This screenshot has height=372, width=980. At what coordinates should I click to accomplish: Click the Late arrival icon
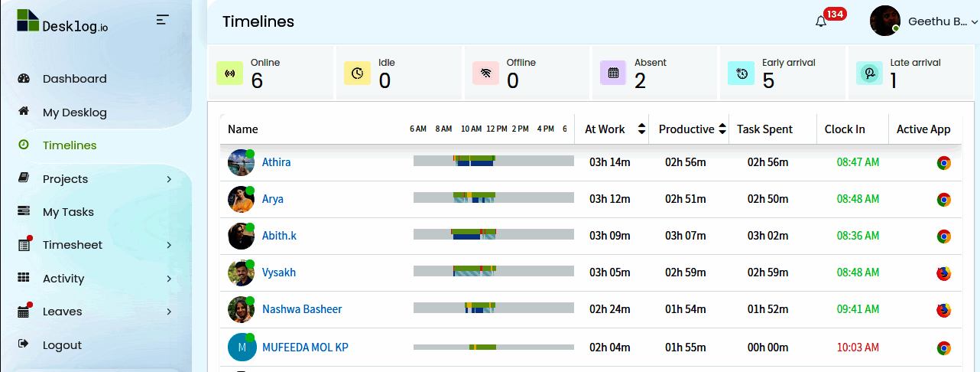pyautogui.click(x=869, y=73)
